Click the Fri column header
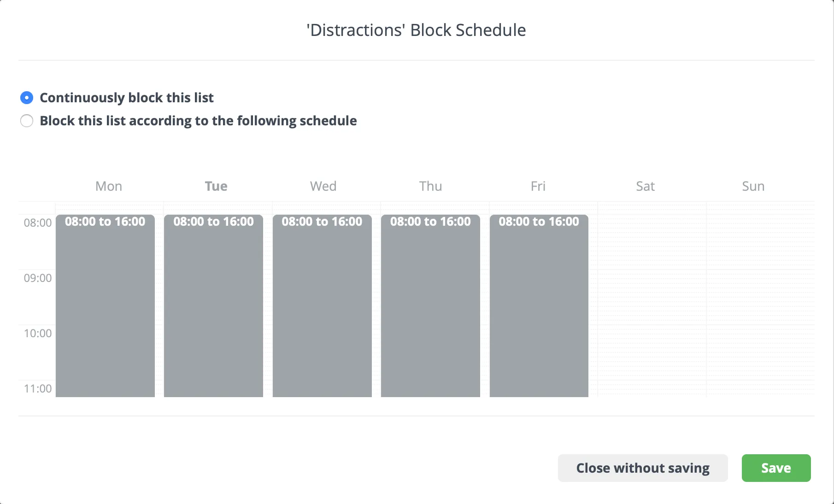Screen dimensions: 834x504 [x=538, y=186]
